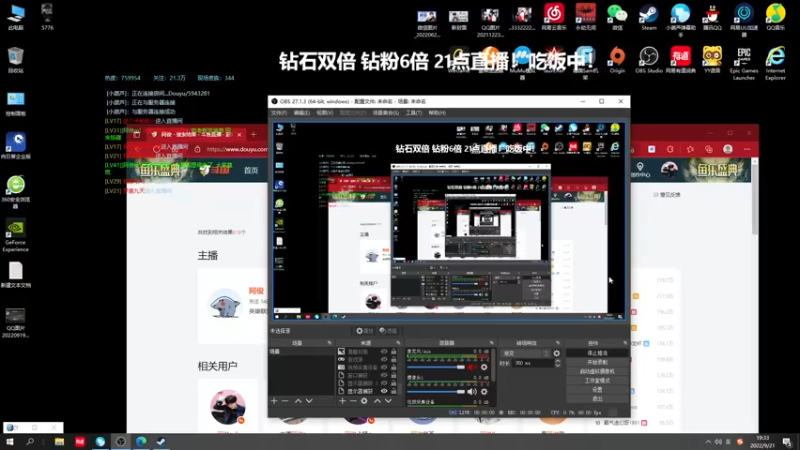Enable 工作室模式 in OBS controls

tap(597, 381)
